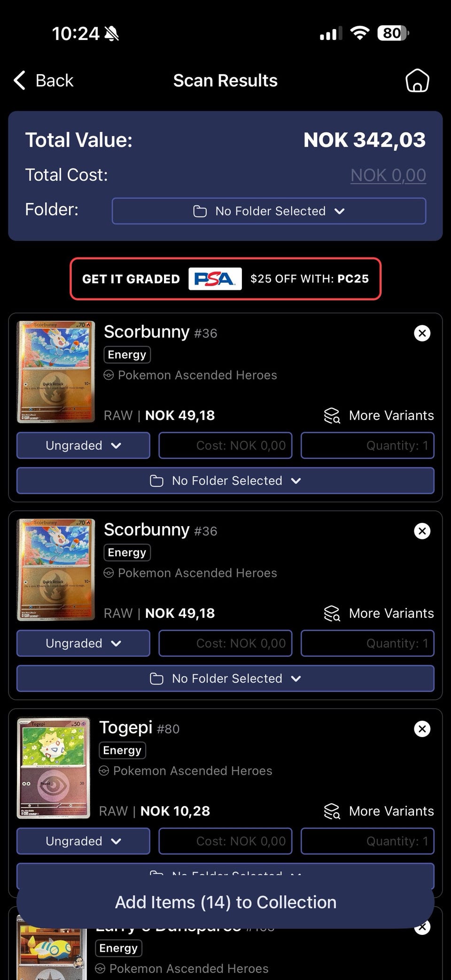Viewport: 451px width, 980px height.
Task: Expand Ungraded dropdown on Togepi card
Action: pyautogui.click(x=83, y=841)
